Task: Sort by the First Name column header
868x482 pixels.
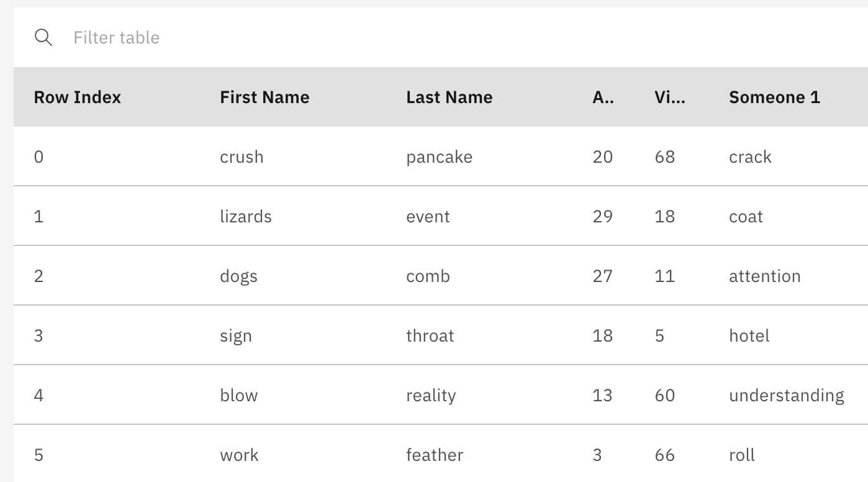Action: pyautogui.click(x=264, y=97)
